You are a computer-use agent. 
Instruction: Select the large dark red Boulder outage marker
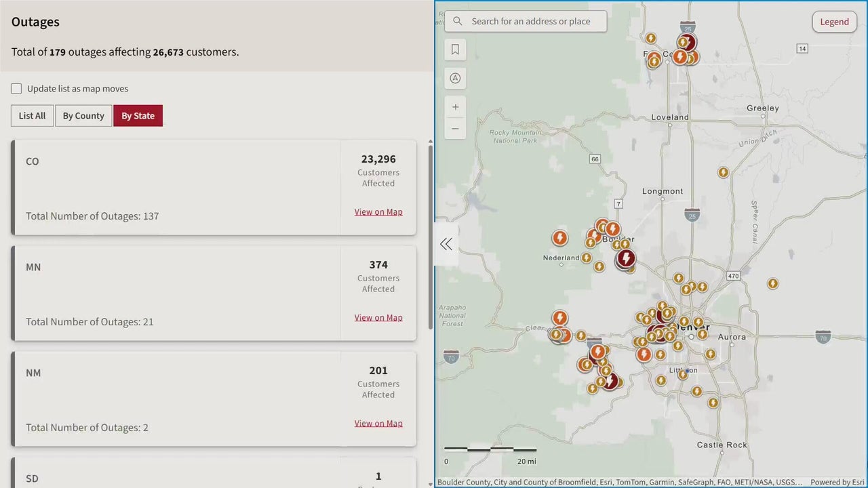[x=626, y=258]
